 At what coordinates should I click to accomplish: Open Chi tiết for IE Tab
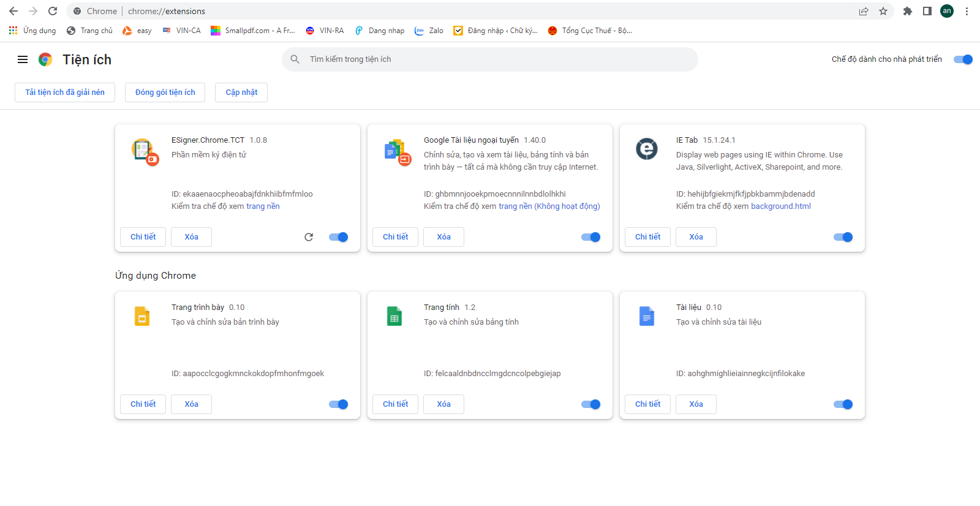tap(647, 237)
